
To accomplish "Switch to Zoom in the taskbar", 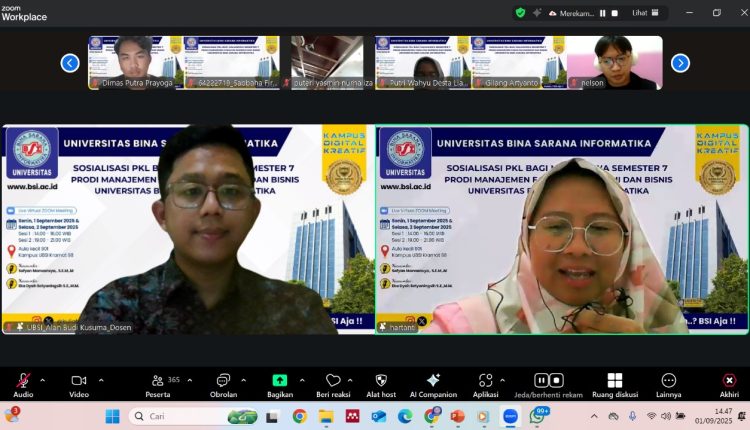I will tap(510, 417).
